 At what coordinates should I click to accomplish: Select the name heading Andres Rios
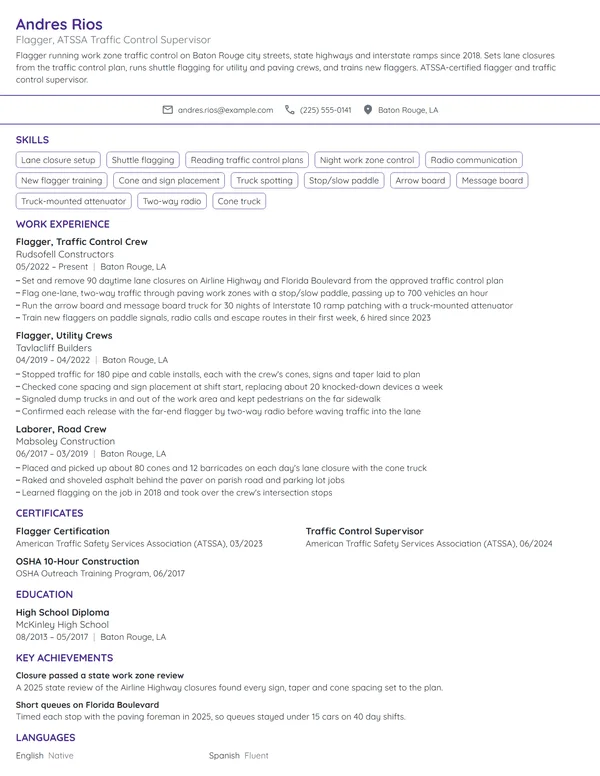tap(59, 24)
